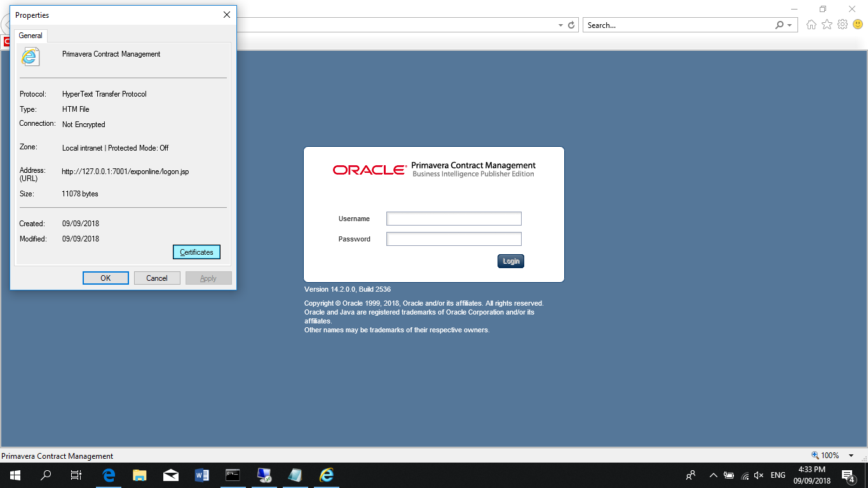This screenshot has width=868, height=488.
Task: Expand the address bar autocomplete dropdown arrow
Action: pos(560,25)
